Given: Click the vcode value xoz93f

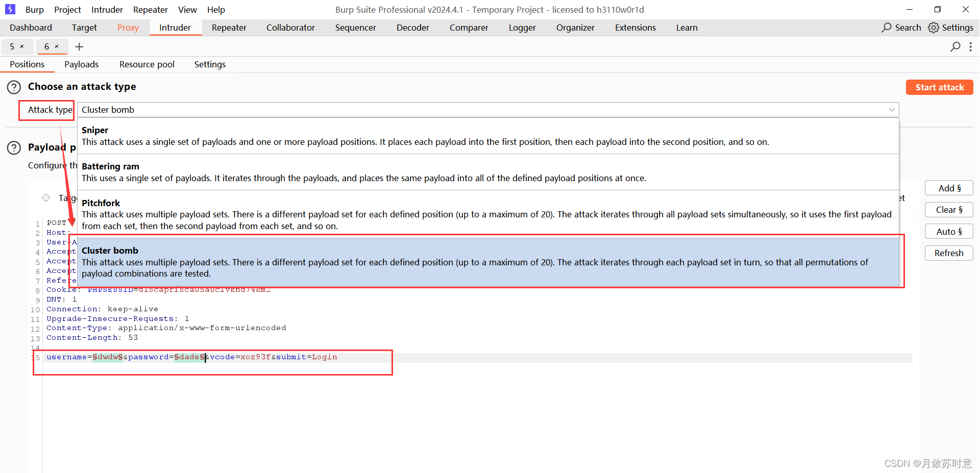Looking at the screenshot, I should [255, 357].
